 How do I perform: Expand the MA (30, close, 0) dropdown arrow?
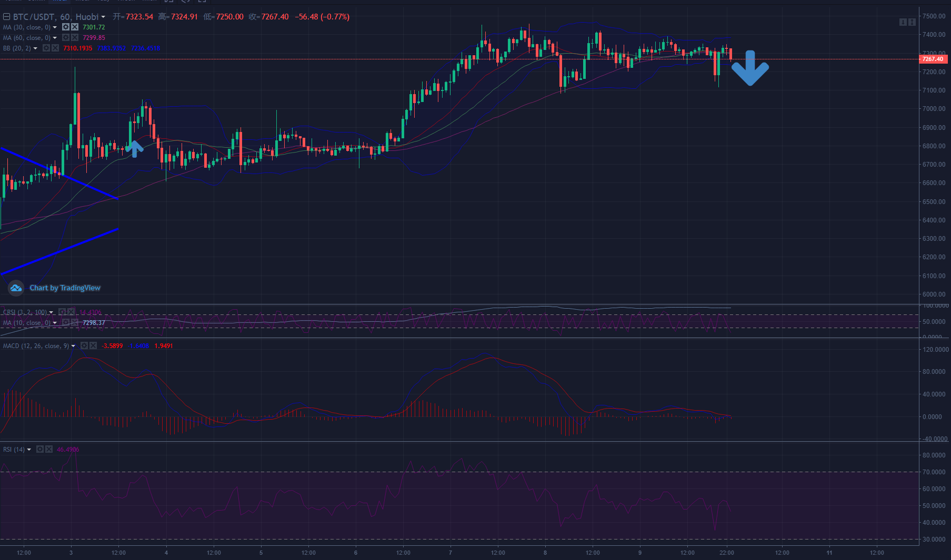(55, 27)
